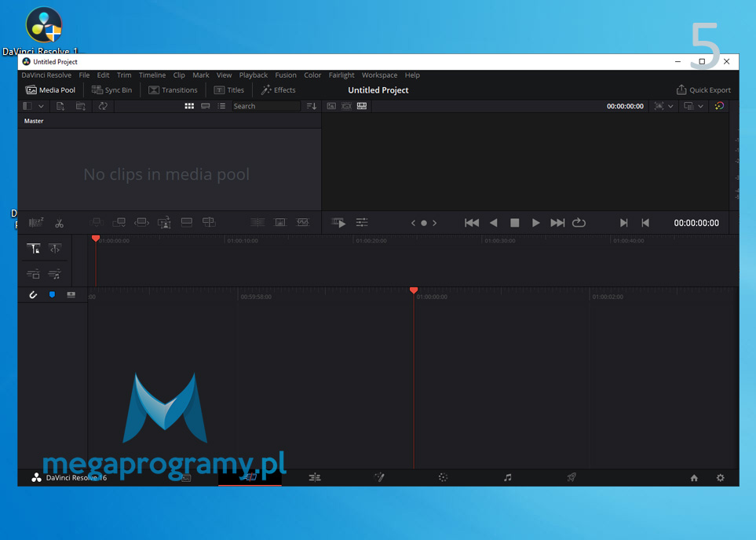756x540 pixels.
Task: Click the Boring Detector icon
Action: (x=36, y=222)
